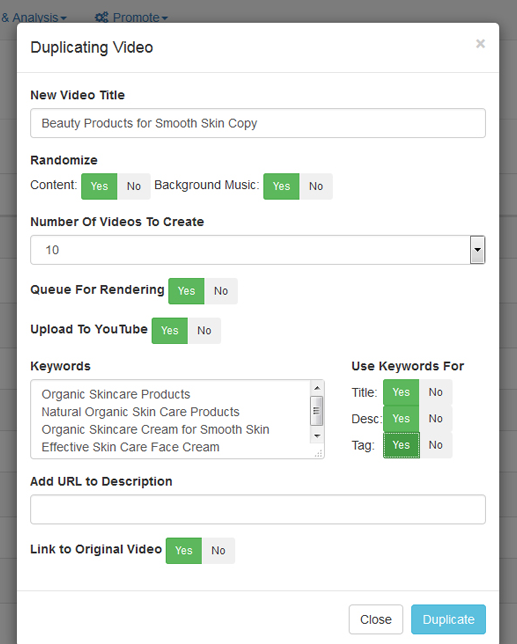This screenshot has height=644, width=517.
Task: Click the Promote gears icon
Action: tap(102, 17)
